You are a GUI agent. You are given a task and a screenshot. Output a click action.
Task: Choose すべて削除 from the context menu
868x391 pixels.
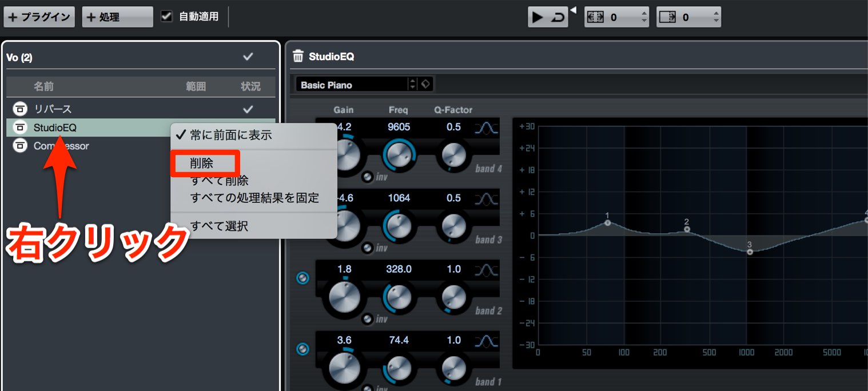[x=253, y=181]
